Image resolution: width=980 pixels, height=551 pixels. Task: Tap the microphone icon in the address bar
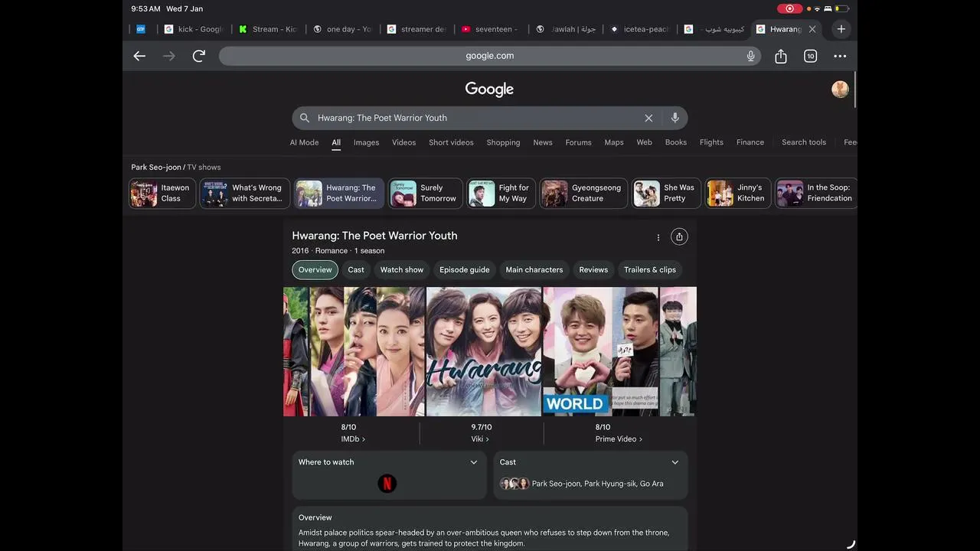(x=751, y=56)
